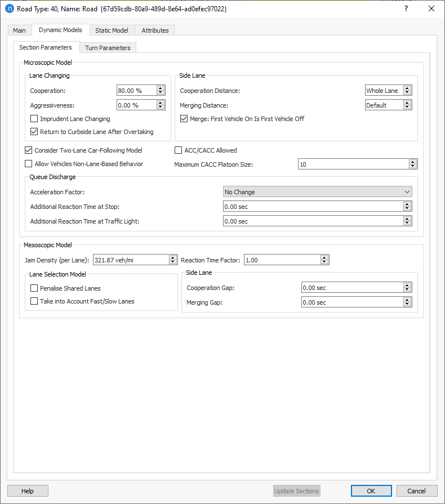The width and height of the screenshot is (445, 504).
Task: Open the Attributes tab
Action: (x=155, y=30)
